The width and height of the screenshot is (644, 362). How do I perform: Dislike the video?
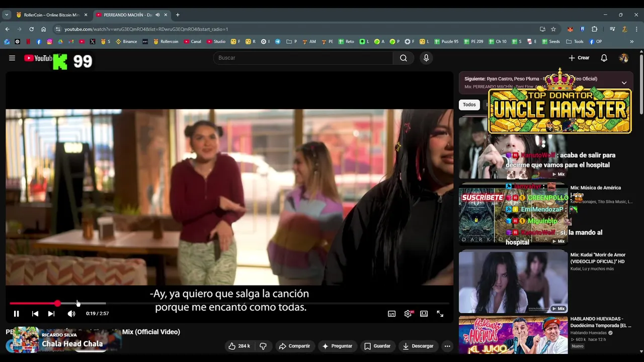263,346
